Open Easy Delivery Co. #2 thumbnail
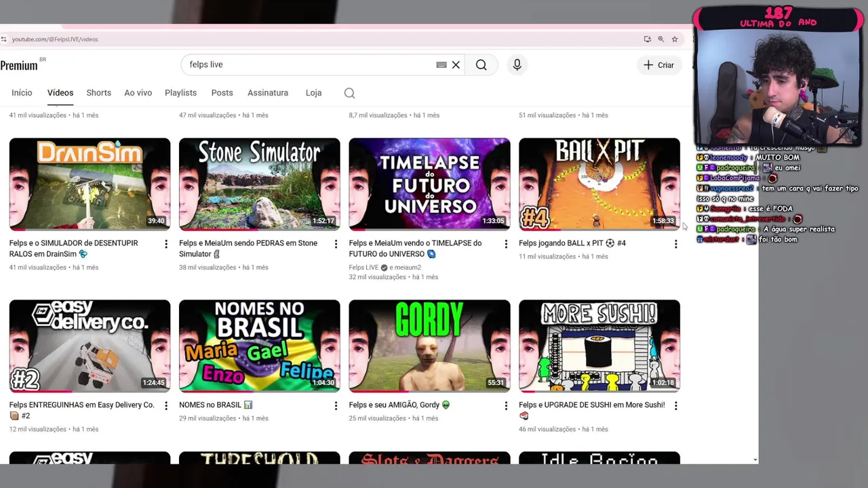This screenshot has width=868, height=488. click(x=90, y=346)
